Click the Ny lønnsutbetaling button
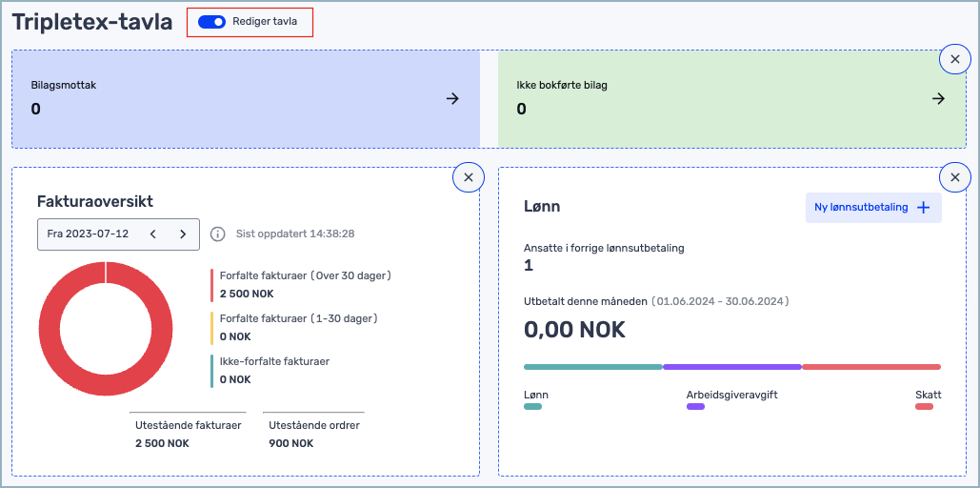 tap(873, 208)
